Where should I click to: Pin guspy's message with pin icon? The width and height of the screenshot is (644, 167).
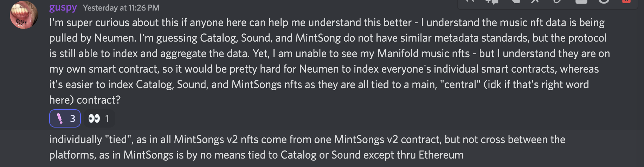pos(535,1)
